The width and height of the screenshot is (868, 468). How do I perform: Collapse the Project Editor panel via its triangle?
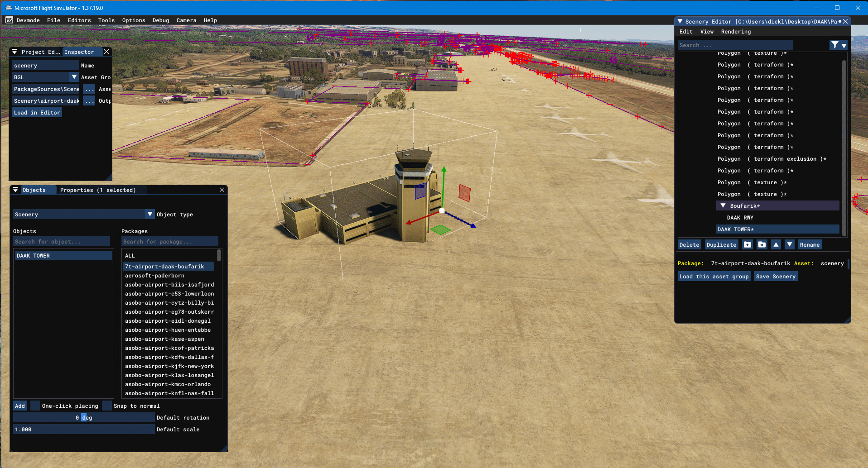click(x=14, y=52)
